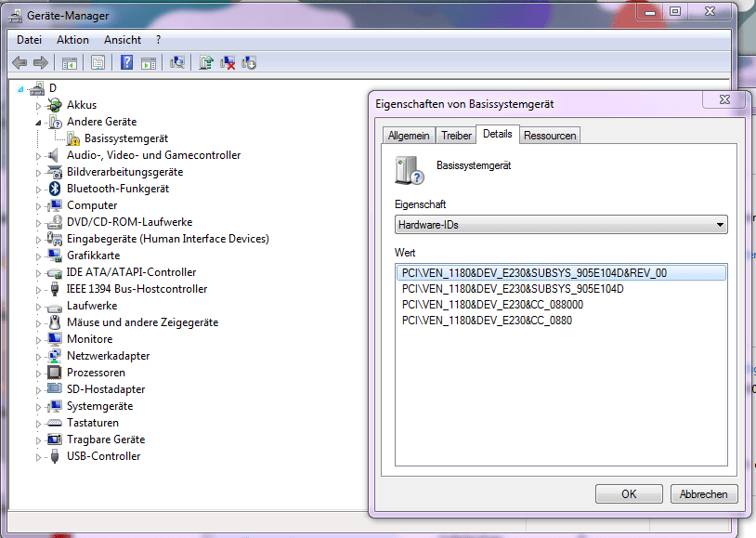Click the Laufwerke disk drive icon
The image size is (756, 538).
pyautogui.click(x=55, y=307)
